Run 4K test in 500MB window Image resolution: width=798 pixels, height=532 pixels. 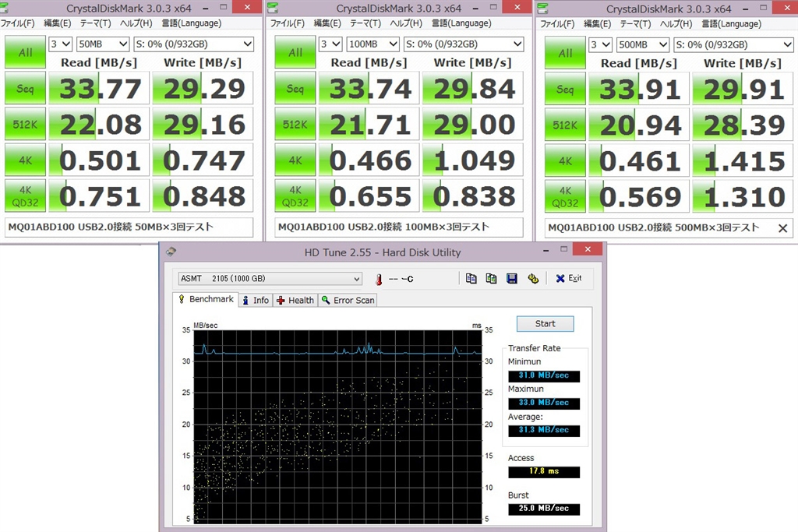click(x=565, y=160)
